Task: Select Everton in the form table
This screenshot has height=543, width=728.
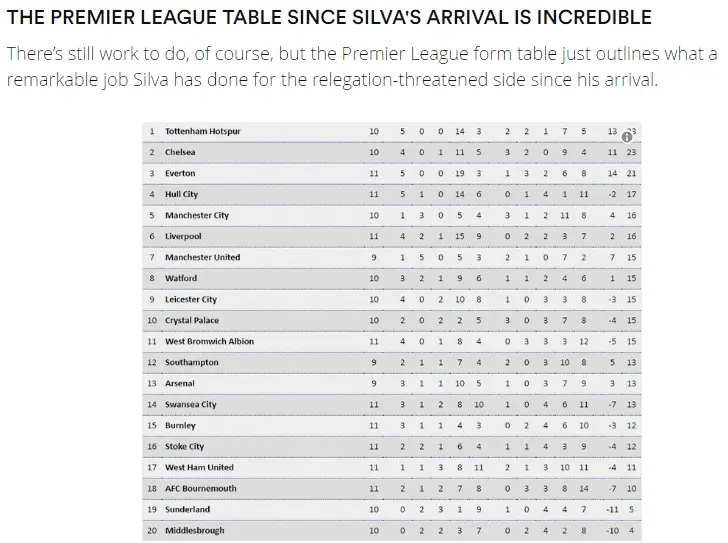Action: [x=180, y=173]
